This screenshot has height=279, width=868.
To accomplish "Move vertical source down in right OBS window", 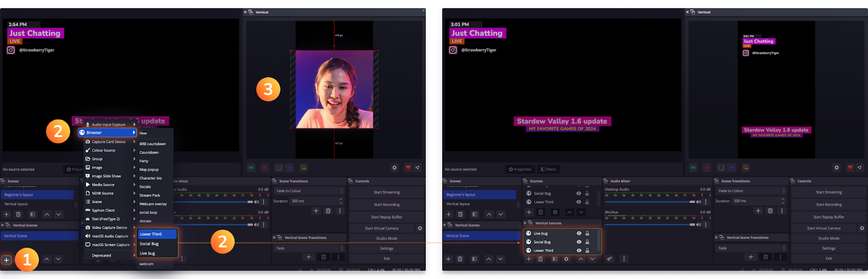I will click(592, 259).
